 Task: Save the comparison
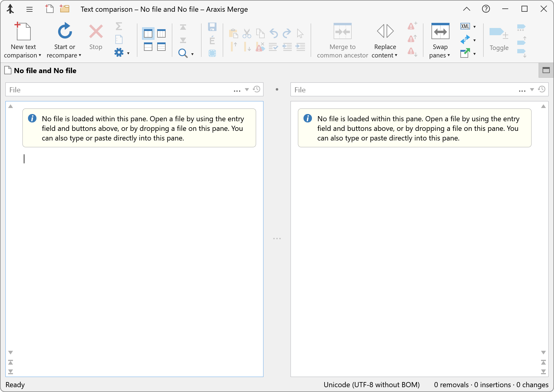(x=212, y=27)
